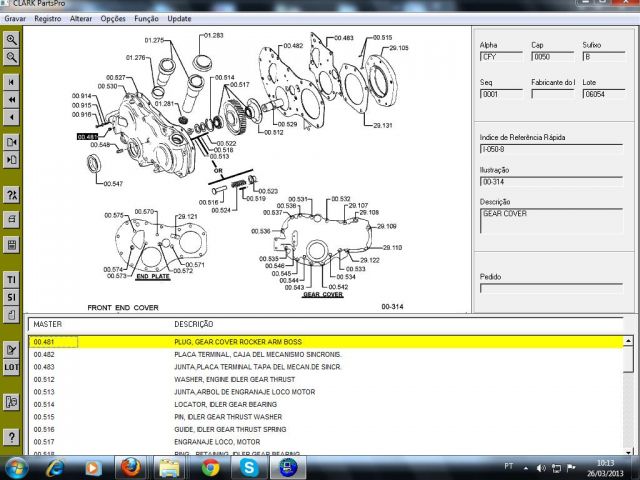The height and width of the screenshot is (480, 640).
Task: Select row 00.514 LOCATOR, IDLER GEAR BEARING
Action: [326, 404]
